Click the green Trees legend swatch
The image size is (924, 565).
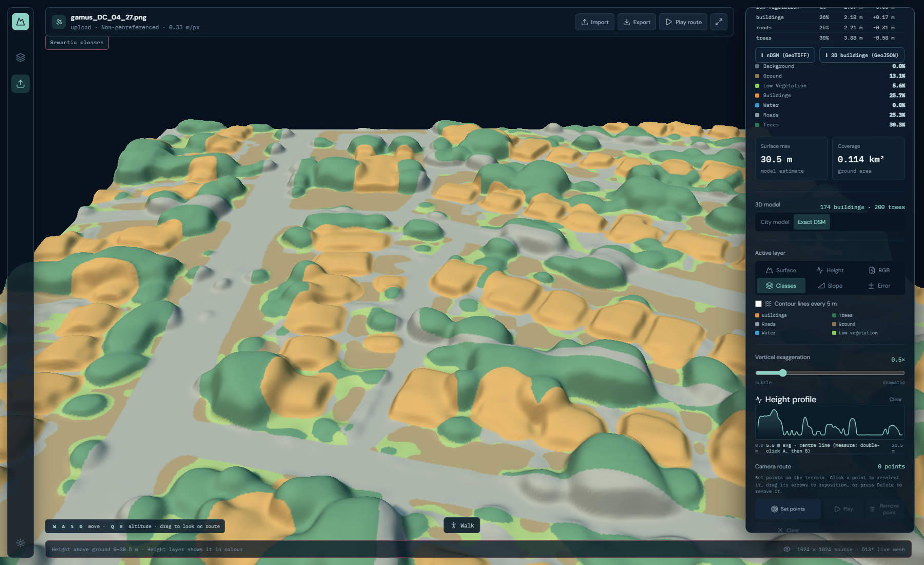834,315
